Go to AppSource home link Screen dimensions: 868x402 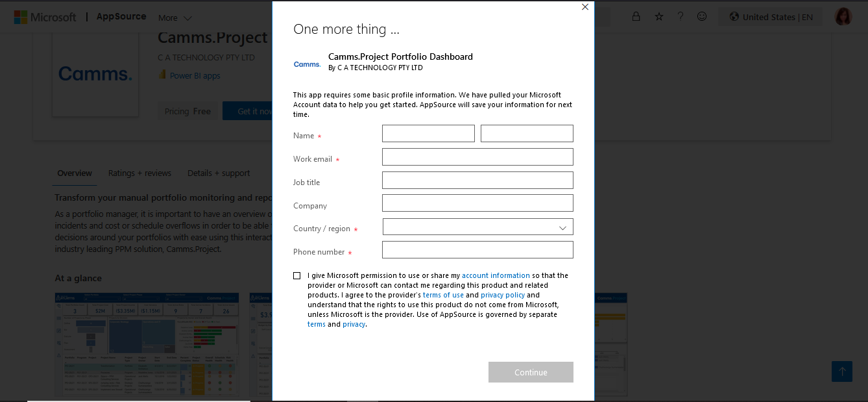(x=121, y=17)
